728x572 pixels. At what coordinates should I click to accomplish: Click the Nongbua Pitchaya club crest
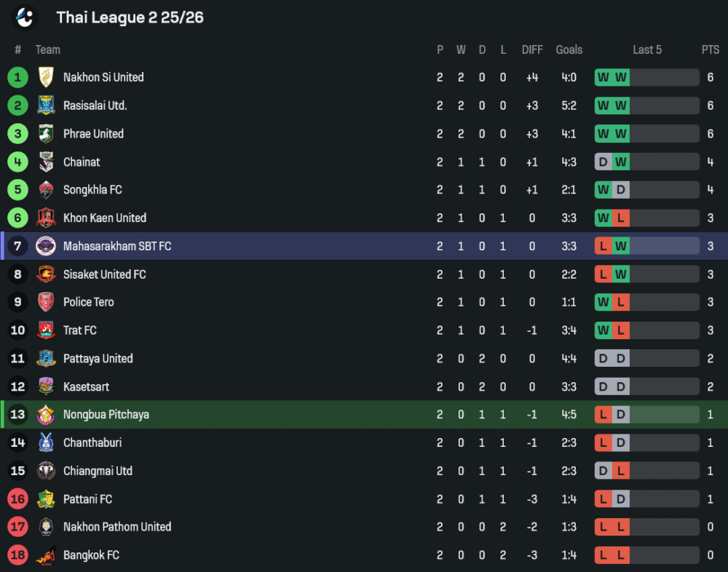point(46,415)
